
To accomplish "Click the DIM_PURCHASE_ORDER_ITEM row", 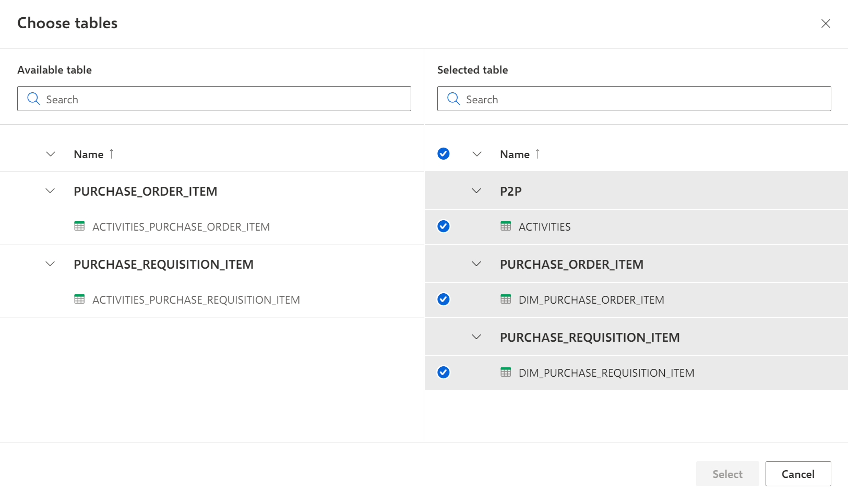I will (x=636, y=299).
